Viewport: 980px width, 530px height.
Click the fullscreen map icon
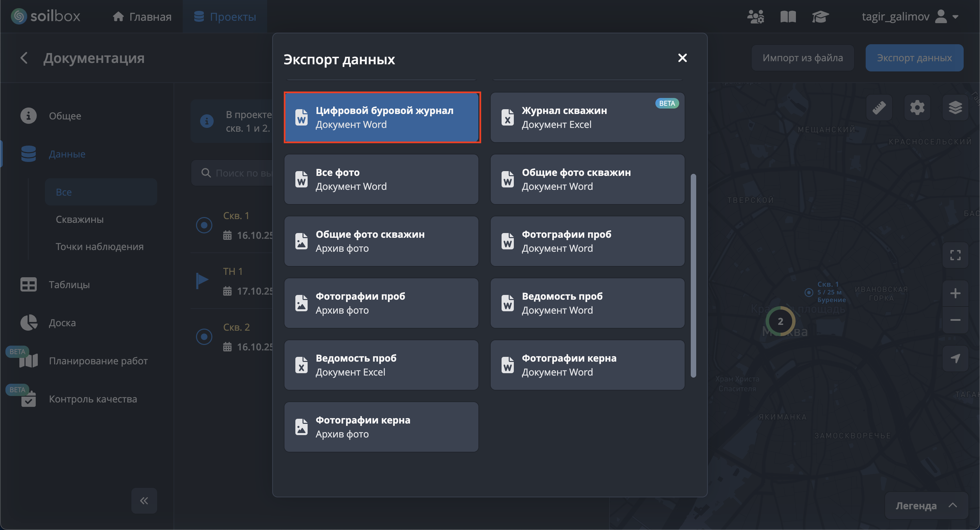tap(955, 255)
